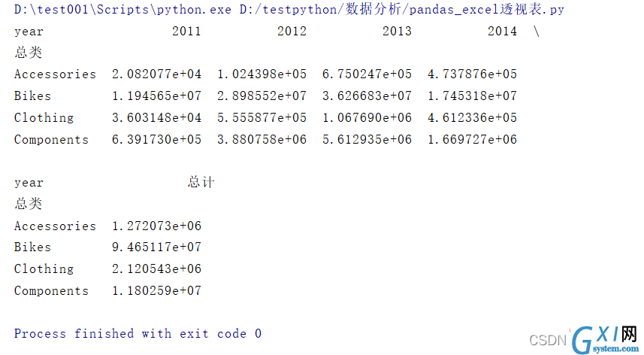Click the 总计 column header
Image resolution: width=644 pixels, height=355 pixels.
[x=201, y=182]
